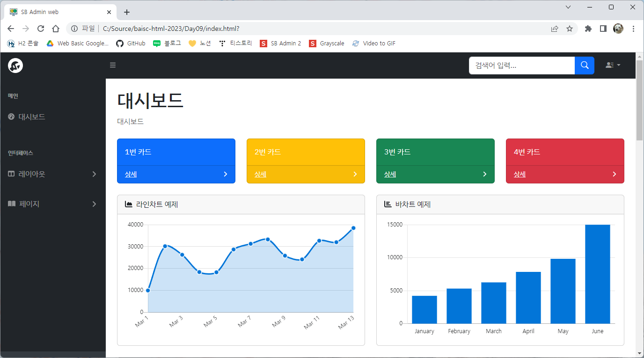
Task: Open H2 콘솔 bookmark
Action: pos(23,43)
